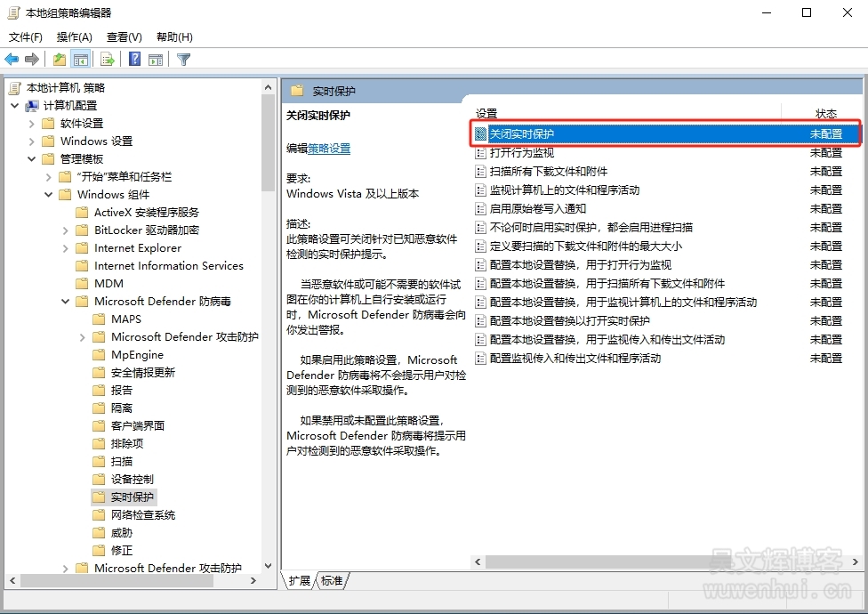Open the 操作(A) menu

pyautogui.click(x=74, y=37)
